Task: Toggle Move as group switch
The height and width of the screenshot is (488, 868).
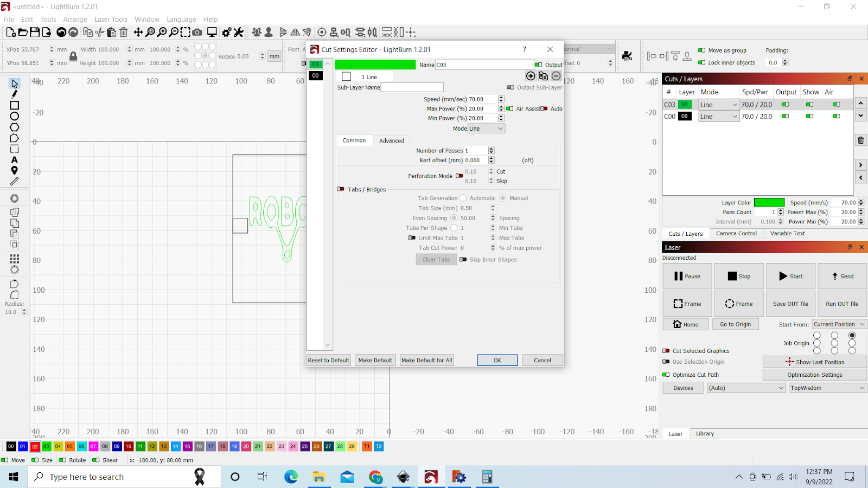Action: pos(701,50)
